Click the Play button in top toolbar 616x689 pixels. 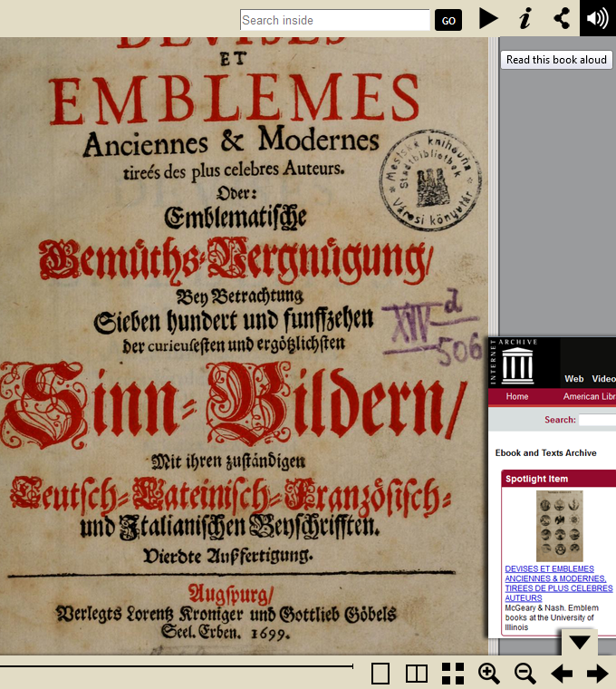pyautogui.click(x=488, y=18)
